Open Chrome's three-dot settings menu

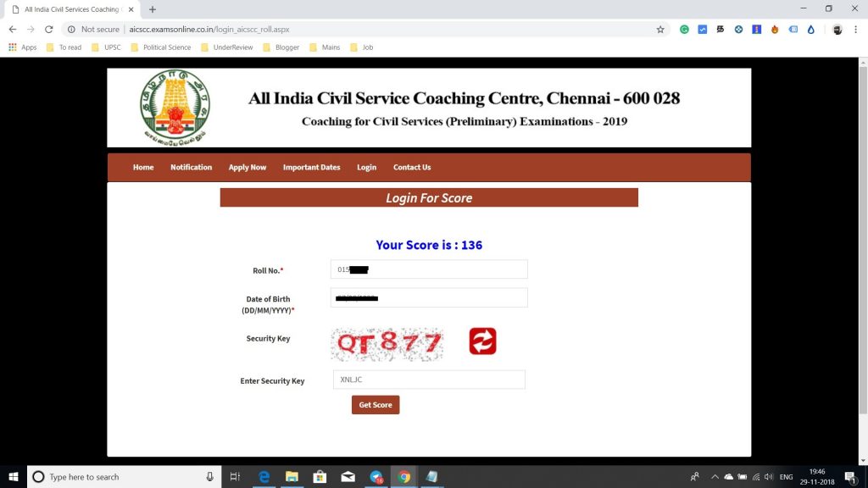click(x=856, y=29)
